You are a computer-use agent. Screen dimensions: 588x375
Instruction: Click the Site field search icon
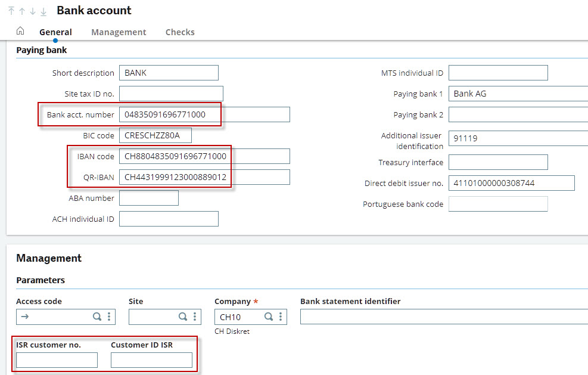pos(183,317)
